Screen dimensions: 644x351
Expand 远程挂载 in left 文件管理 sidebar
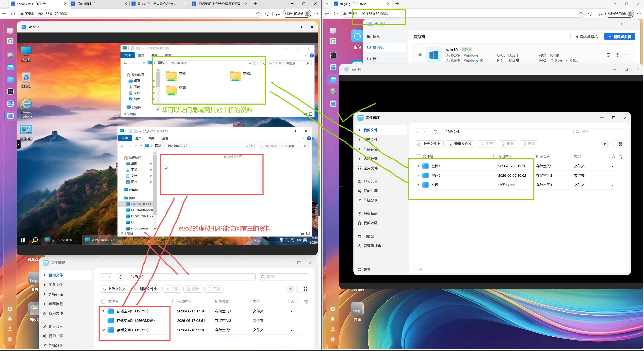45,304
